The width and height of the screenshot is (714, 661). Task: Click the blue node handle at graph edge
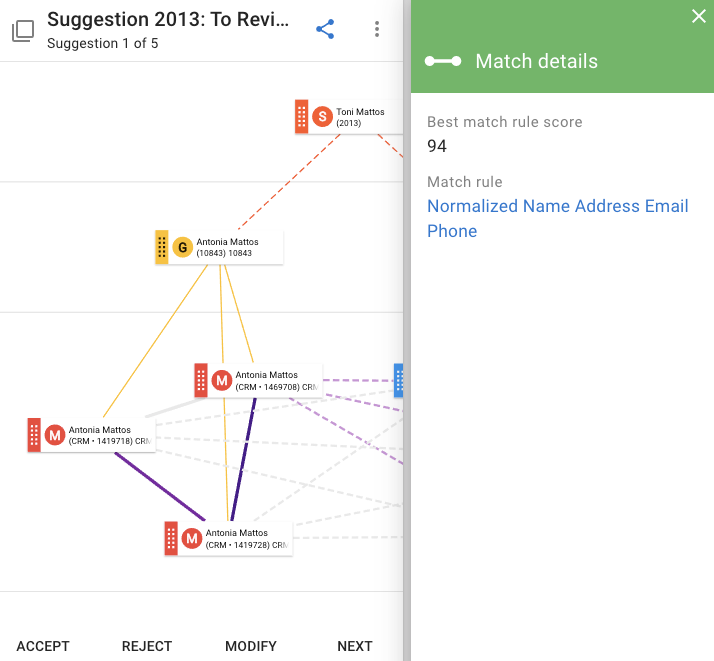click(398, 380)
